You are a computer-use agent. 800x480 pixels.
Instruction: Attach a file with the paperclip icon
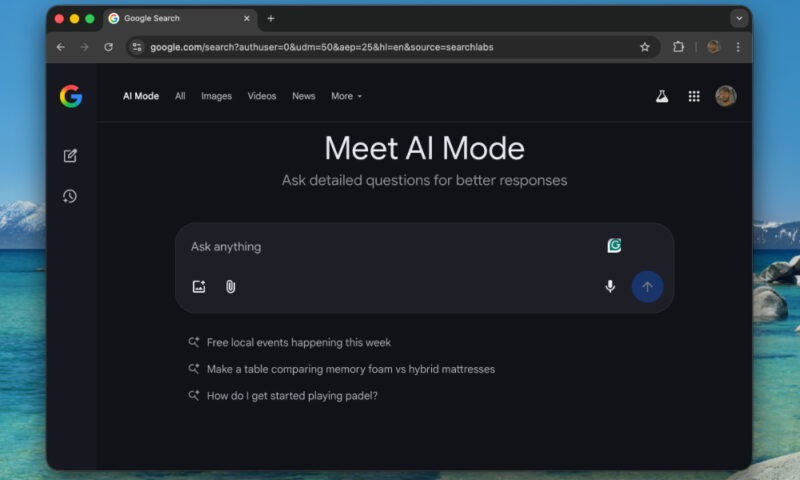click(230, 287)
